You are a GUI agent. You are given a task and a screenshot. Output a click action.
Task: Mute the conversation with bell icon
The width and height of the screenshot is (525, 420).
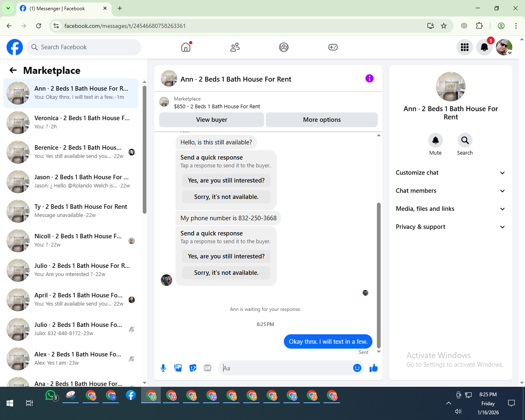tap(436, 140)
